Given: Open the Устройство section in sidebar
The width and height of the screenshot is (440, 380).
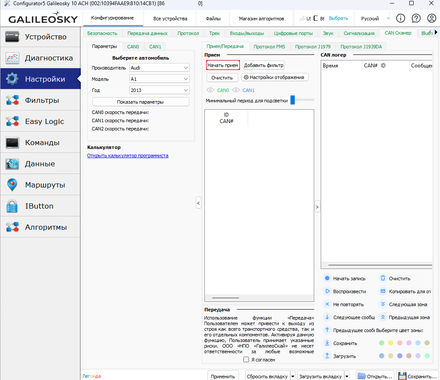Looking at the screenshot, I should [40, 37].
